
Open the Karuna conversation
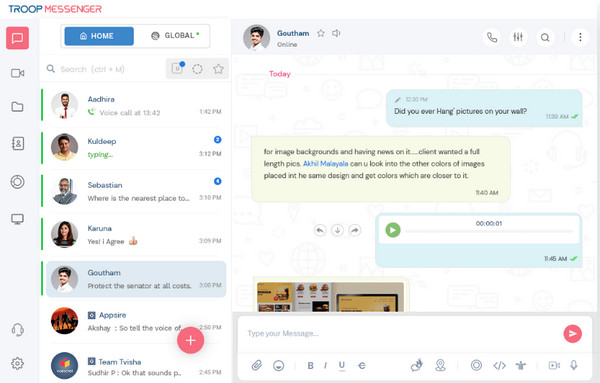(x=134, y=234)
